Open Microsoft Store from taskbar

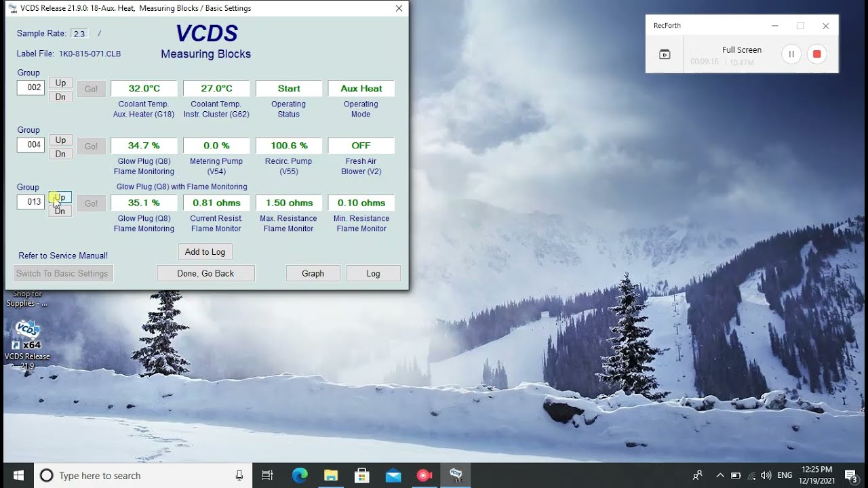tap(362, 476)
